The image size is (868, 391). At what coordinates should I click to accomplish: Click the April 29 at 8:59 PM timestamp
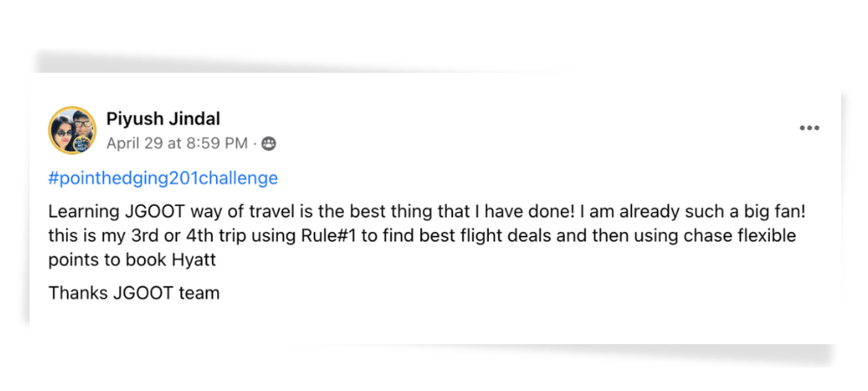[177, 142]
